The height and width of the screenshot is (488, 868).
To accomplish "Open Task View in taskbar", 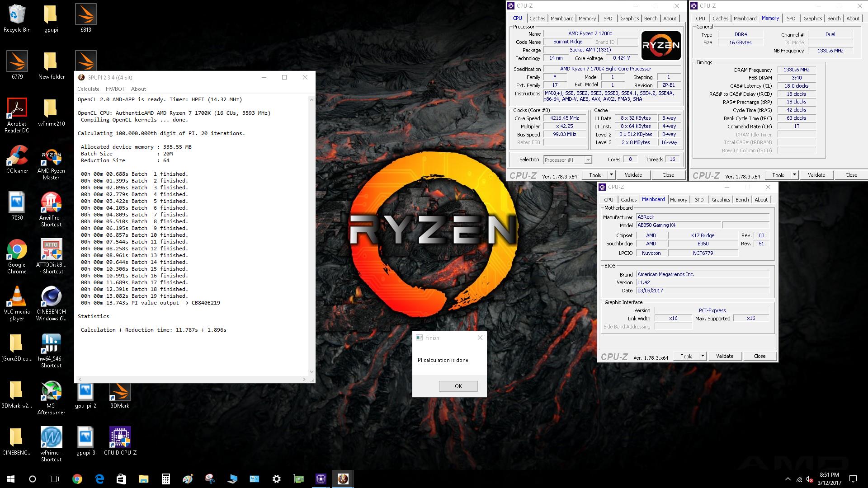I will (x=54, y=479).
